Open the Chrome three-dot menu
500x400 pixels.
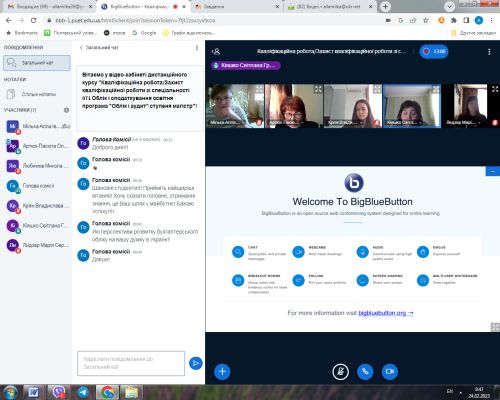[492, 20]
